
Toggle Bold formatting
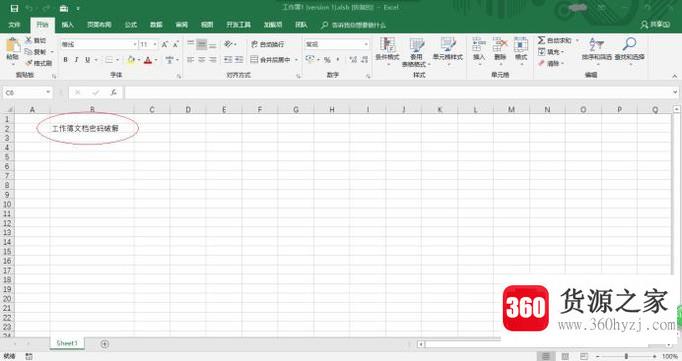pos(65,60)
